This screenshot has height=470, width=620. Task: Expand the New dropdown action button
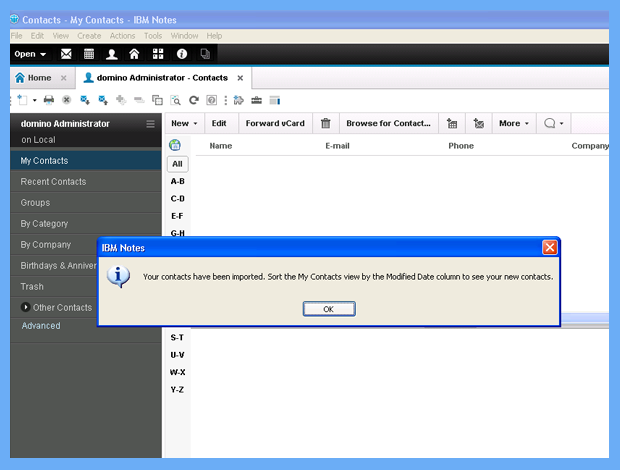point(184,123)
